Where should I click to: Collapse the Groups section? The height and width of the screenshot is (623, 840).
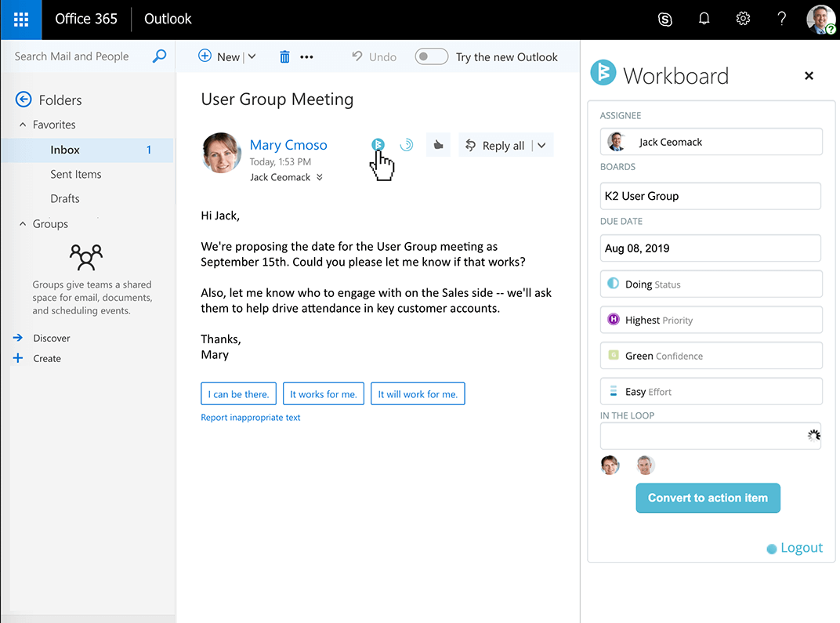point(23,223)
